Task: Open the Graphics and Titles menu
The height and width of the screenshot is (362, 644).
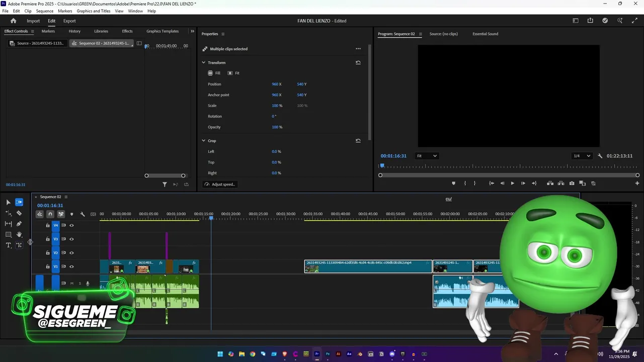Action: (x=94, y=11)
